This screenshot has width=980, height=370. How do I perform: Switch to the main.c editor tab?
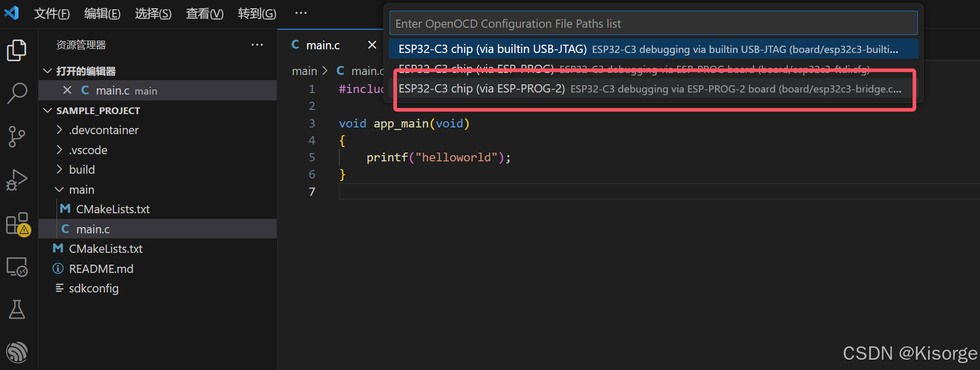coord(323,45)
